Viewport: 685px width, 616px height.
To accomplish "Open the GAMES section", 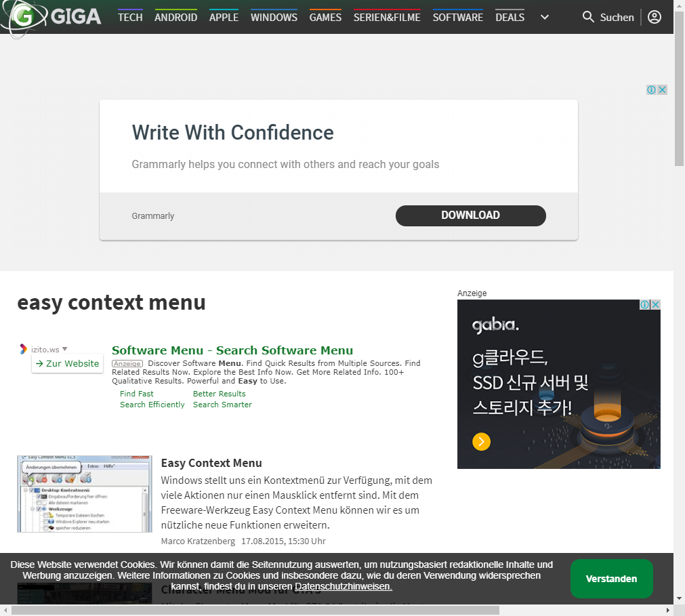I will tap(325, 18).
